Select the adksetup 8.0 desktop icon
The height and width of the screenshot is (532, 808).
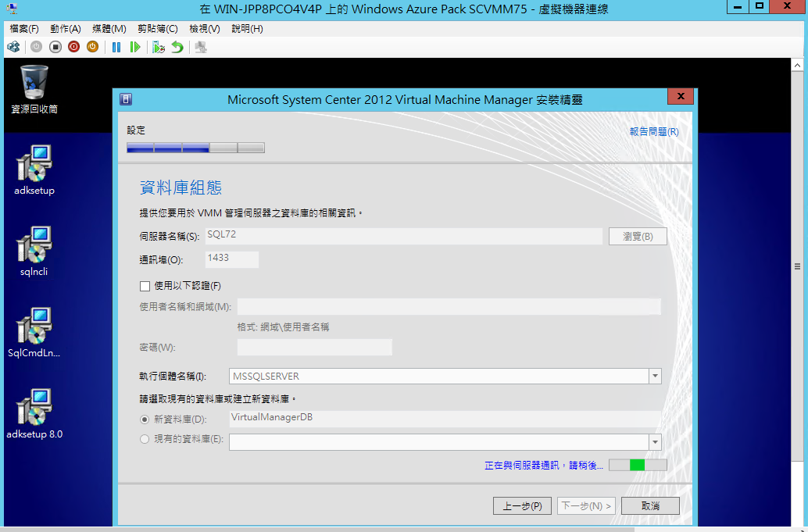34,414
